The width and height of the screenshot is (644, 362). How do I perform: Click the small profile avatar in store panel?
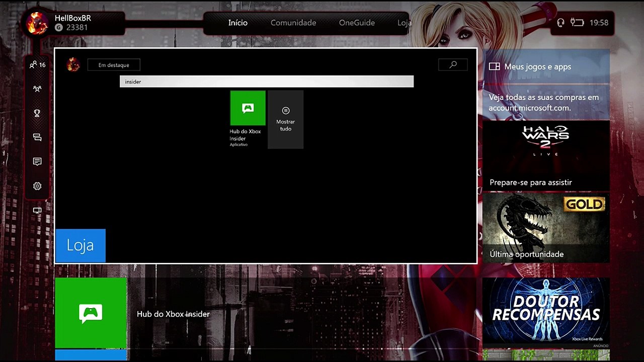coord(73,64)
